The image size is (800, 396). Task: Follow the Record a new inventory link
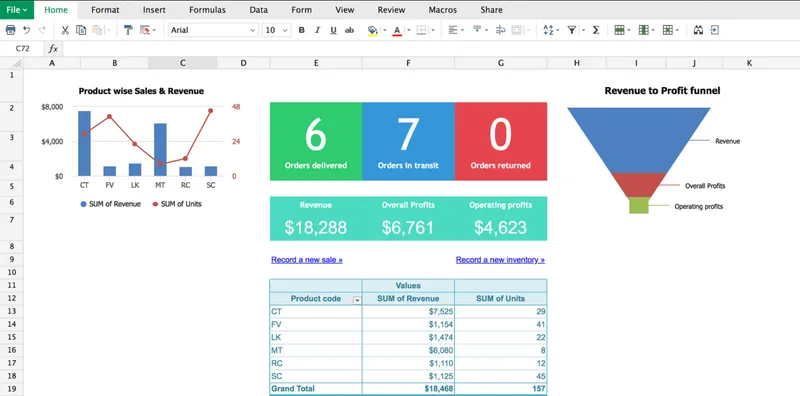coord(500,260)
